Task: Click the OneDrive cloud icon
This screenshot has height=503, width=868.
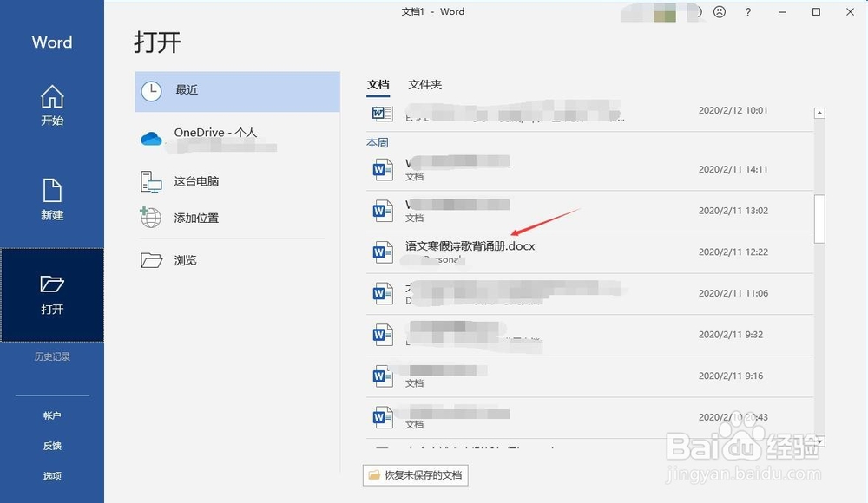Action: [151, 139]
